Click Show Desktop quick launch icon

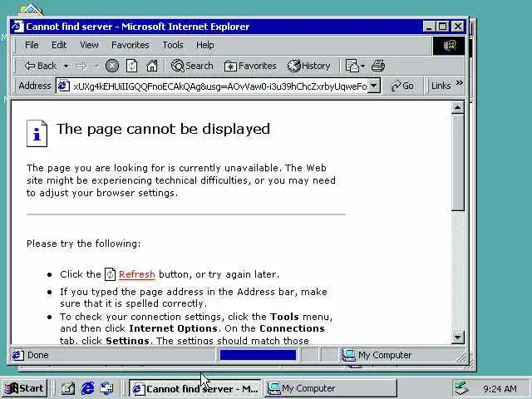point(67,388)
